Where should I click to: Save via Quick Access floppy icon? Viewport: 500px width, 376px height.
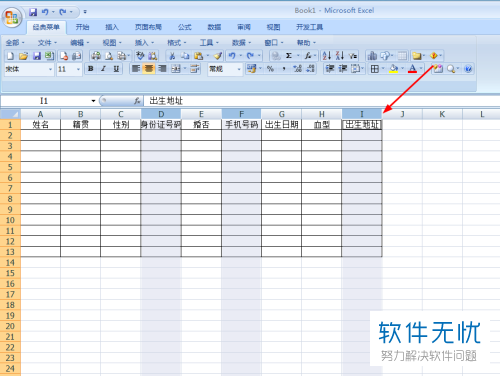(33, 12)
